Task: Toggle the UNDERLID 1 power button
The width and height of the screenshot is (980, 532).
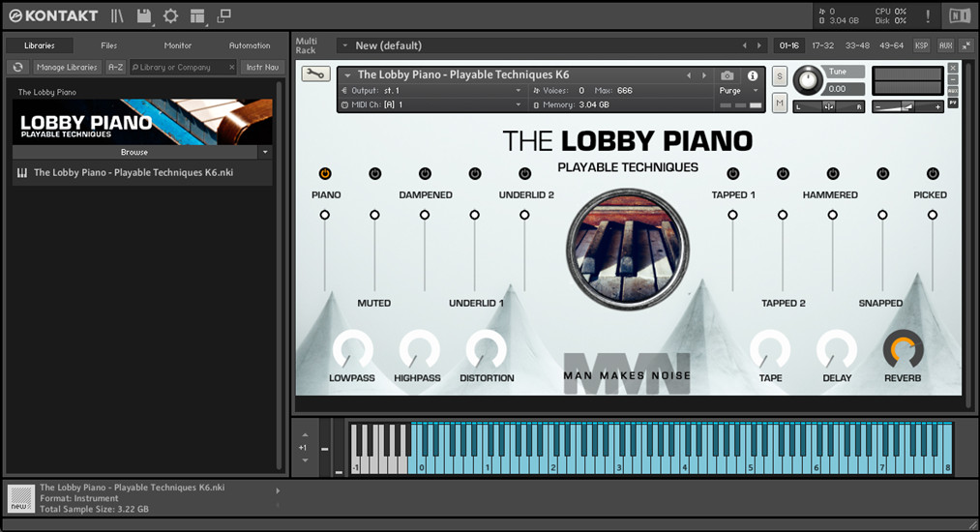Action: point(475,174)
